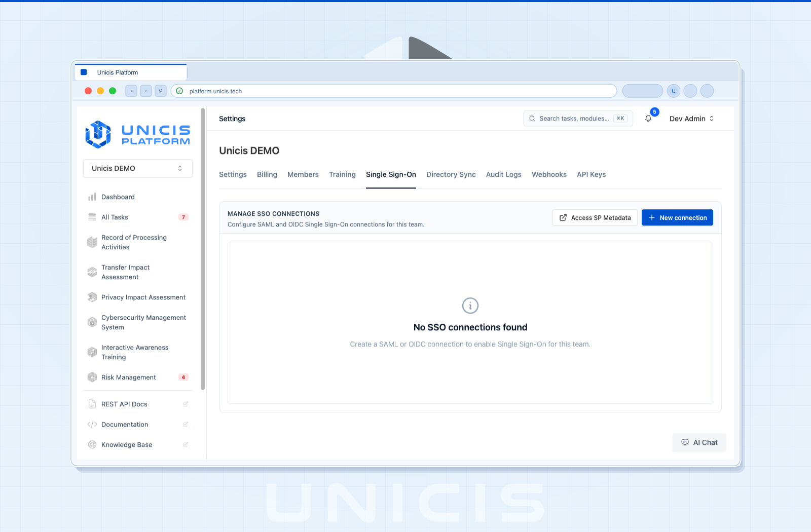Open REST API Docs external link icon
Viewport: 811px width, 532px height.
(186, 404)
